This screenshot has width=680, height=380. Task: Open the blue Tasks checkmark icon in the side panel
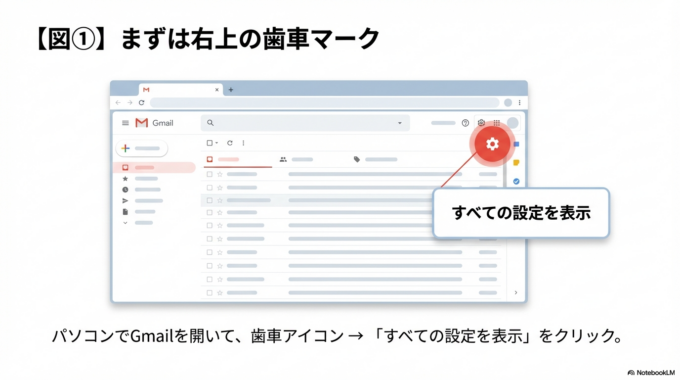516,181
